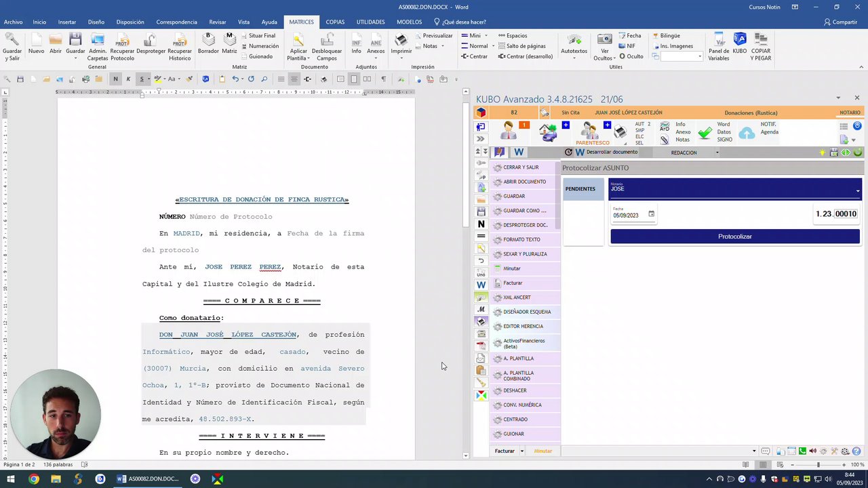Screen dimensions: 868x488
Task: Open the Archivo menu
Action: click(13, 22)
